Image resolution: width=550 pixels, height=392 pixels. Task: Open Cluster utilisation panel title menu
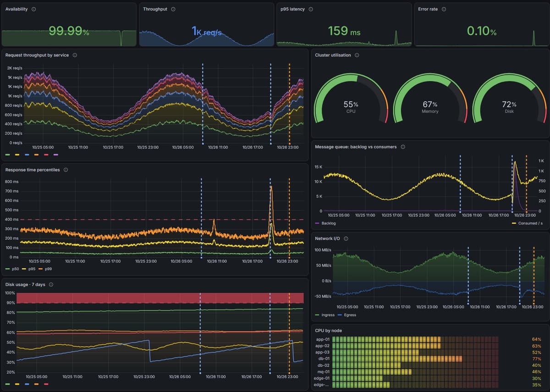click(x=333, y=55)
